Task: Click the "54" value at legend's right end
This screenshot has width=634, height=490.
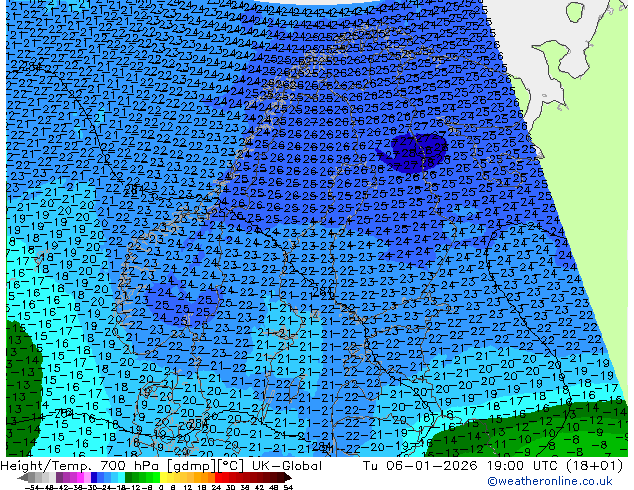Action: coord(288,486)
